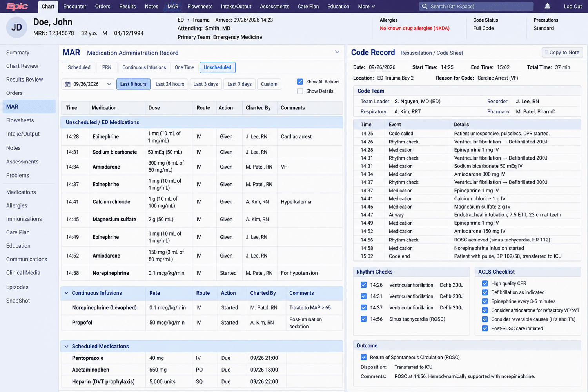Open Clinical Media in the sidebar

[x=23, y=273]
